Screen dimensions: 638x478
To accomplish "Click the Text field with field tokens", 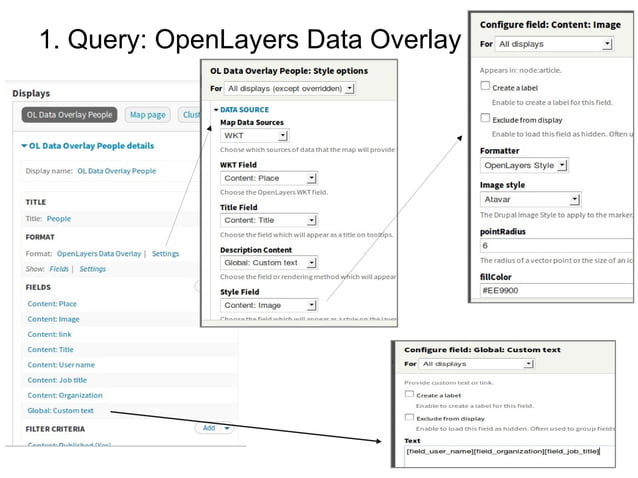I will click(x=510, y=456).
